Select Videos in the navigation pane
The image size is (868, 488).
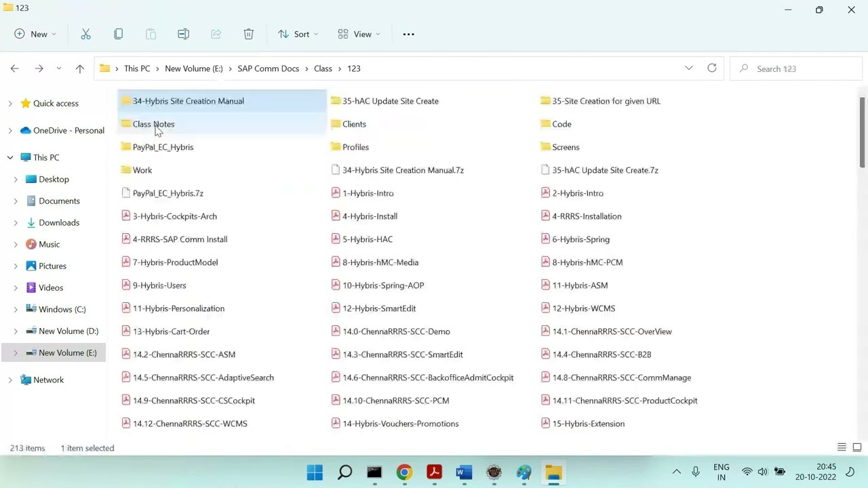tap(51, 287)
